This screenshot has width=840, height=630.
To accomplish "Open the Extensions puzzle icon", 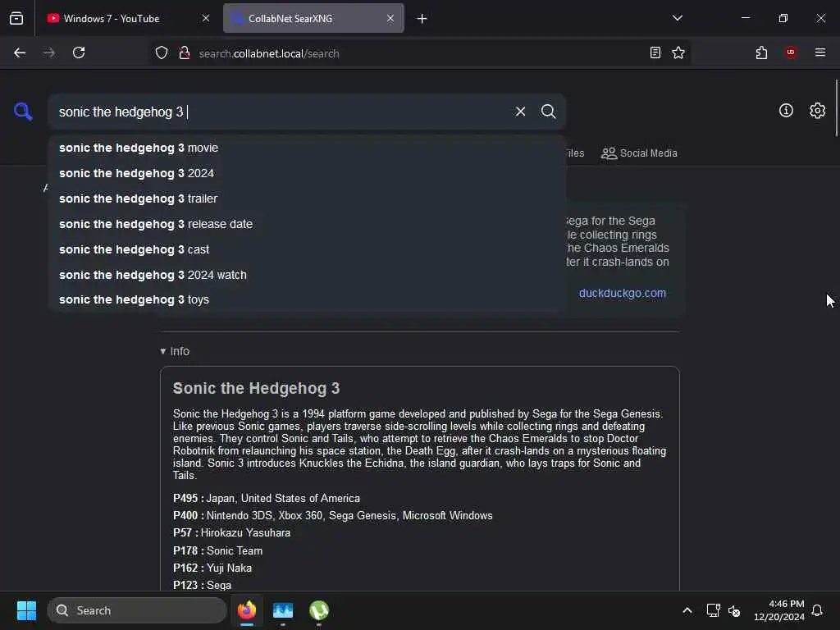I will click(x=761, y=52).
